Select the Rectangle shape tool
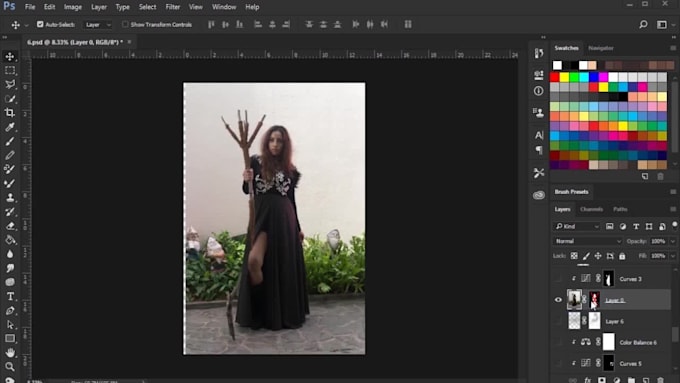Viewport: 680px width, 383px height. pyautogui.click(x=10, y=338)
